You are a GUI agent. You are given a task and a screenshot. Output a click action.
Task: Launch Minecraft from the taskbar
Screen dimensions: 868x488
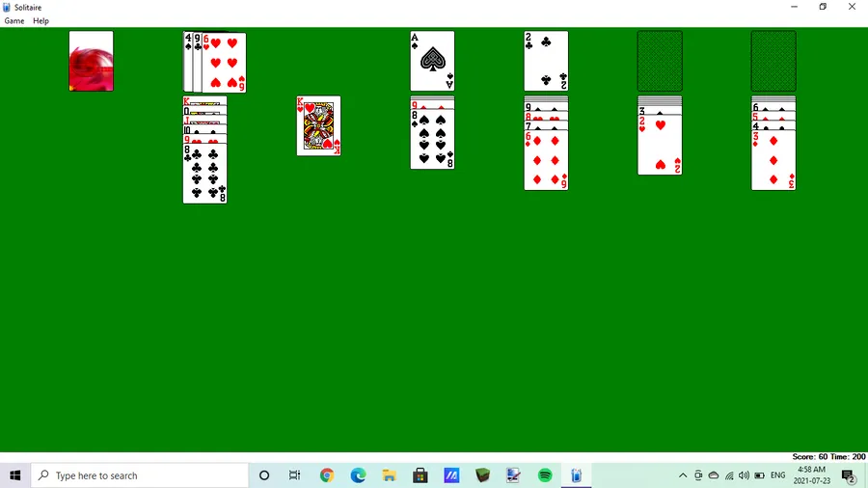pos(483,475)
